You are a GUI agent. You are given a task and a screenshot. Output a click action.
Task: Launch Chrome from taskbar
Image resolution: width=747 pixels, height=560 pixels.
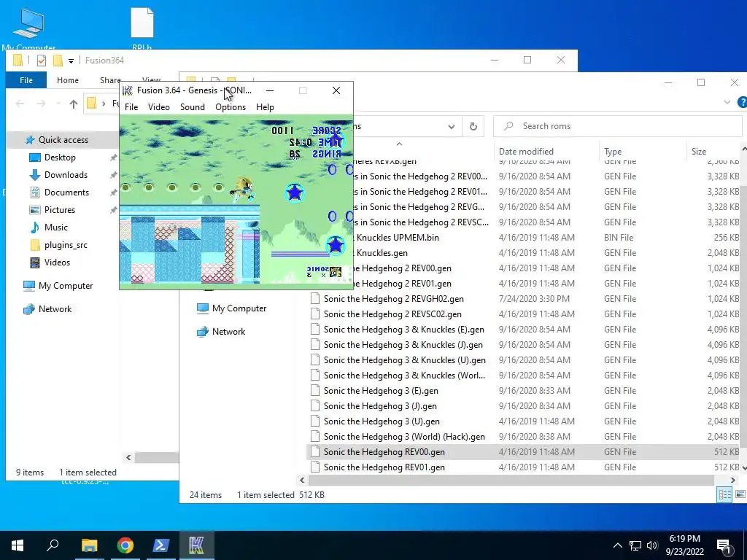click(125, 545)
